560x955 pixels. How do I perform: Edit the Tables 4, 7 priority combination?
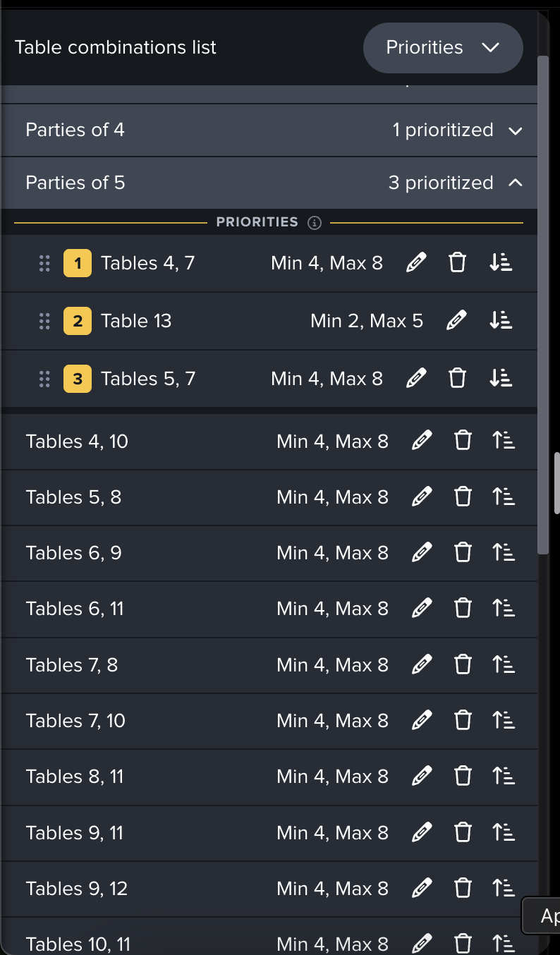click(417, 263)
